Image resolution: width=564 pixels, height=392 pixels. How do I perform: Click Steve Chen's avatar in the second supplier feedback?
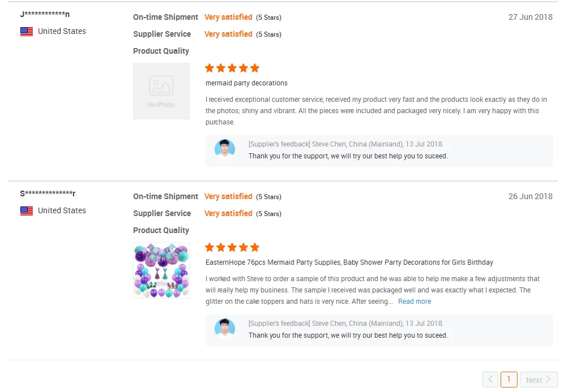225,328
